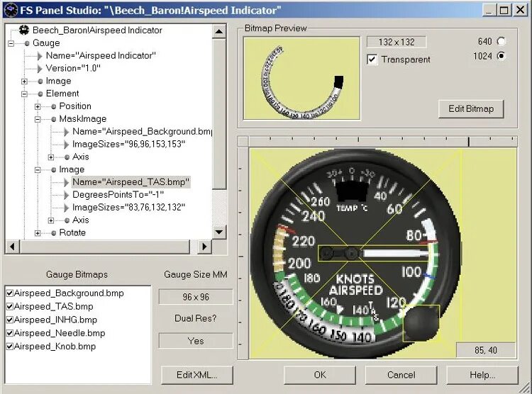Toggle Airspeed_Background.bmp checkbox

10,293
